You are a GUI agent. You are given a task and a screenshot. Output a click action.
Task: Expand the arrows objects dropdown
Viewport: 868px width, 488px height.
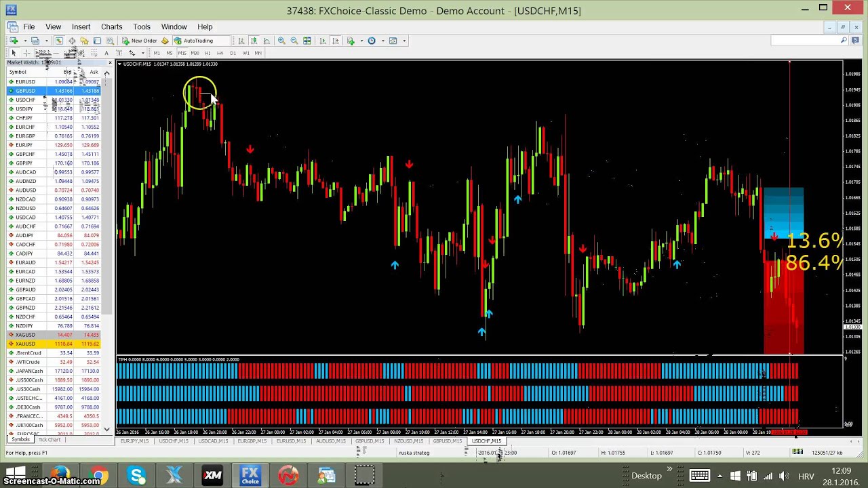142,53
